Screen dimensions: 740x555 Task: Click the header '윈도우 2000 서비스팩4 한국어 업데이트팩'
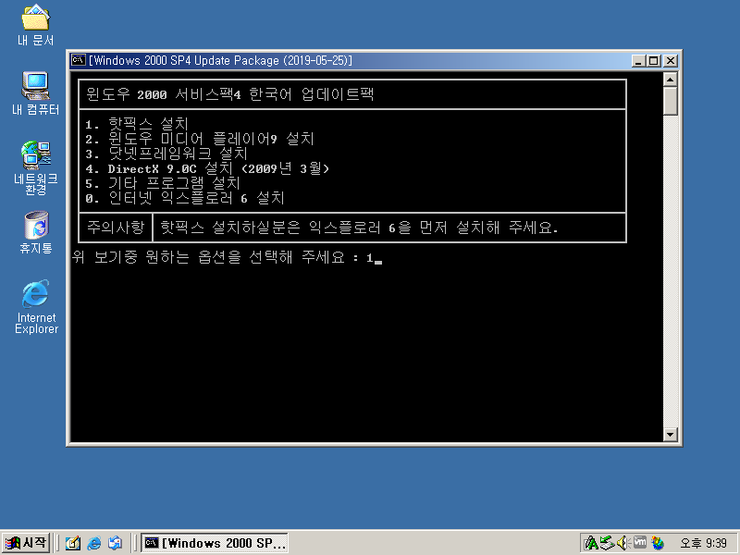tap(230, 94)
